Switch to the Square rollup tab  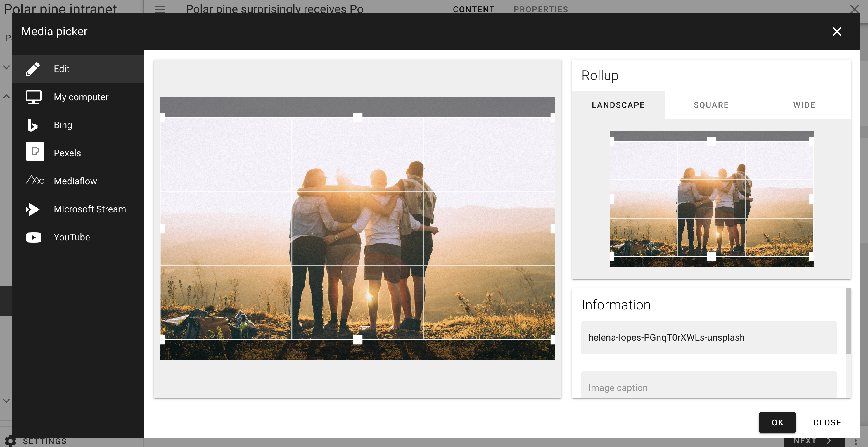point(711,105)
